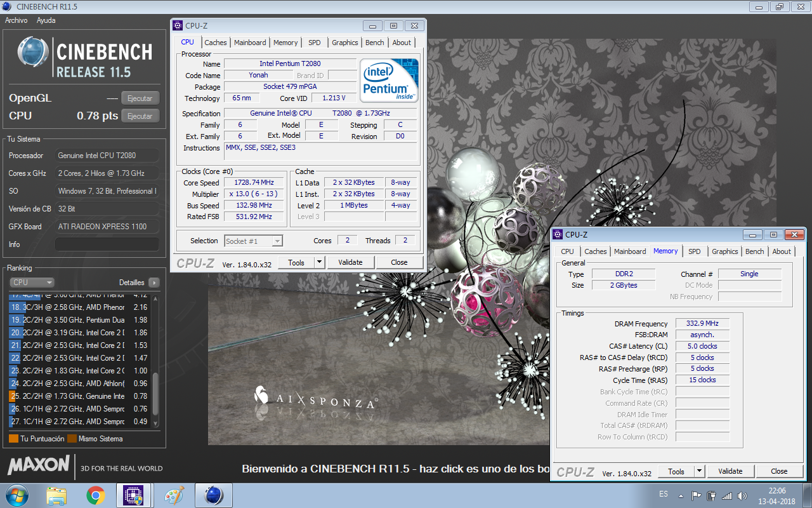Click the CPU-Z title bar icon of the CPU window

pos(177,25)
